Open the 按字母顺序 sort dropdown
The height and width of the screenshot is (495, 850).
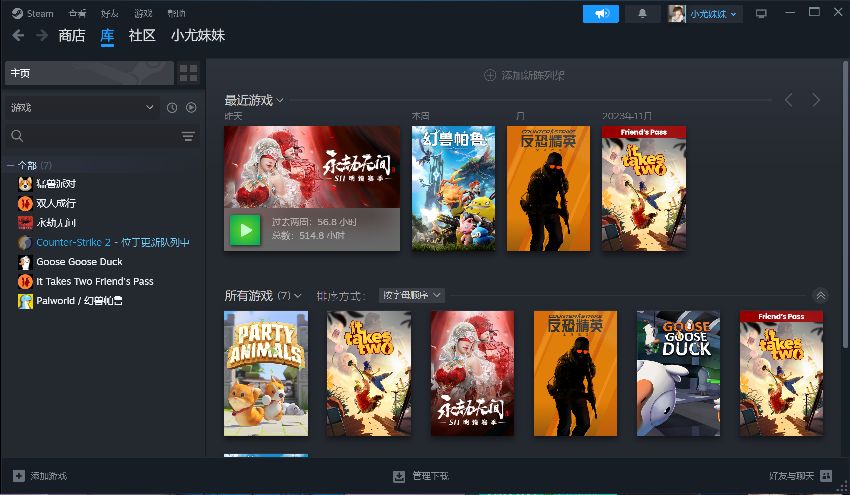pos(411,295)
